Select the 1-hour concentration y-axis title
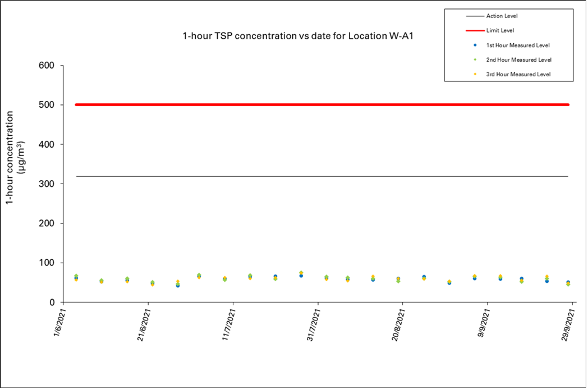The width and height of the screenshot is (588, 389). coord(15,157)
